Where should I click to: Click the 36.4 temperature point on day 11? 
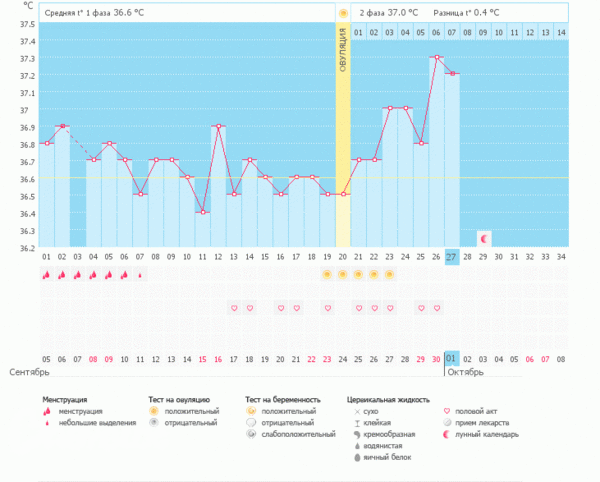pos(202,212)
